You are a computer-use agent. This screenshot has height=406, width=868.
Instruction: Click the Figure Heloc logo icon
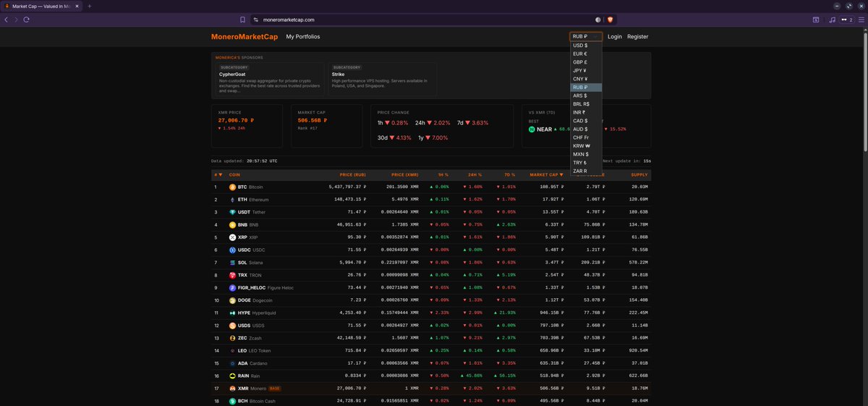(x=232, y=287)
